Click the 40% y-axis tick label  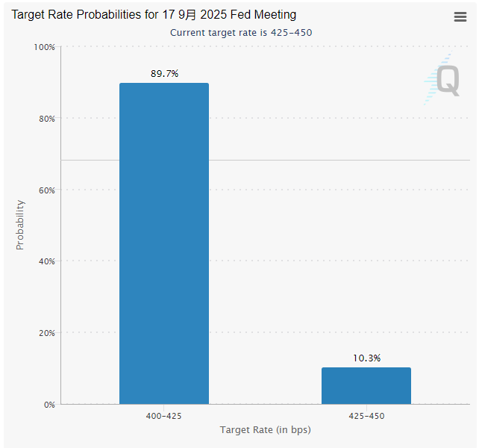pyautogui.click(x=46, y=261)
